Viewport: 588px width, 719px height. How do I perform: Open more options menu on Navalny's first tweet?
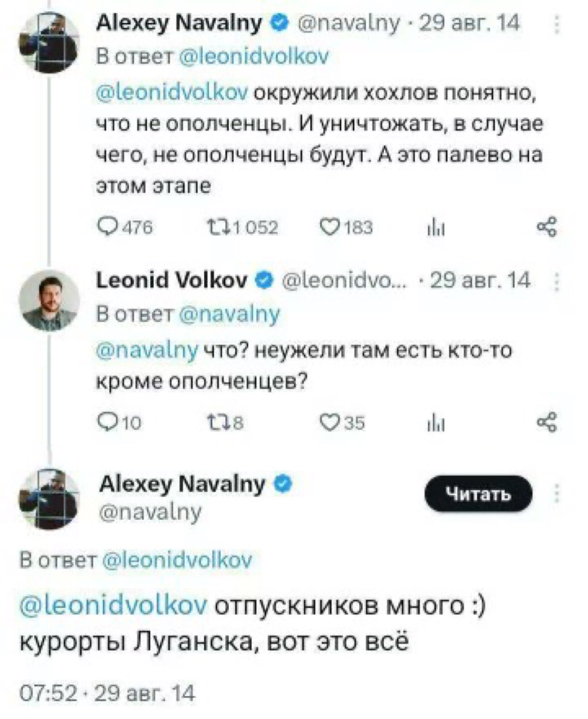click(557, 24)
